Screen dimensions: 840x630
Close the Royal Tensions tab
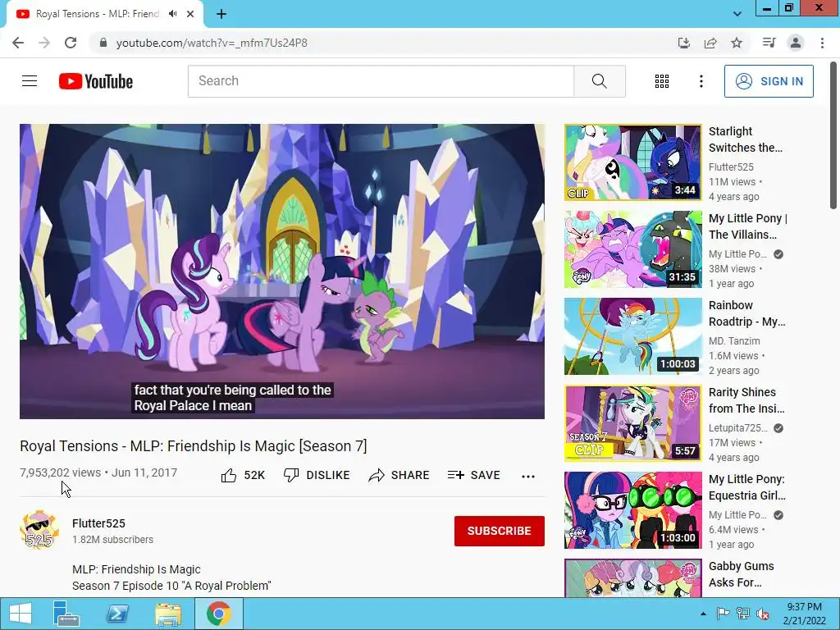(190, 15)
